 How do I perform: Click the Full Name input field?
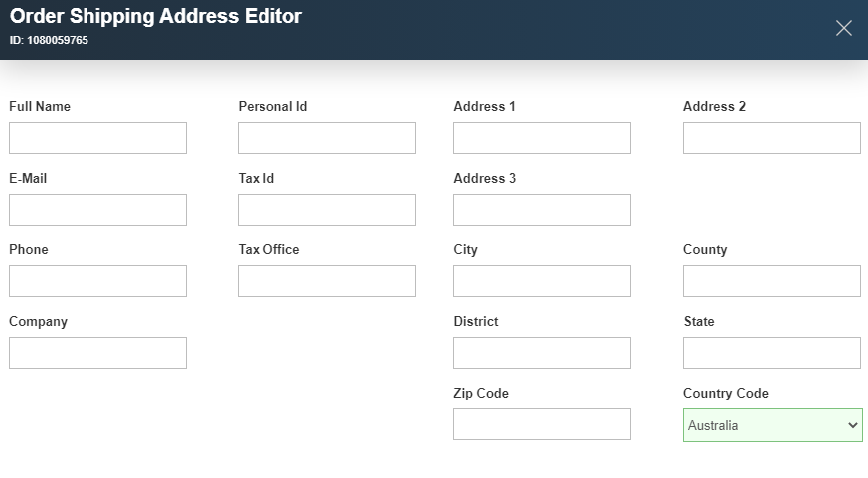point(98,138)
